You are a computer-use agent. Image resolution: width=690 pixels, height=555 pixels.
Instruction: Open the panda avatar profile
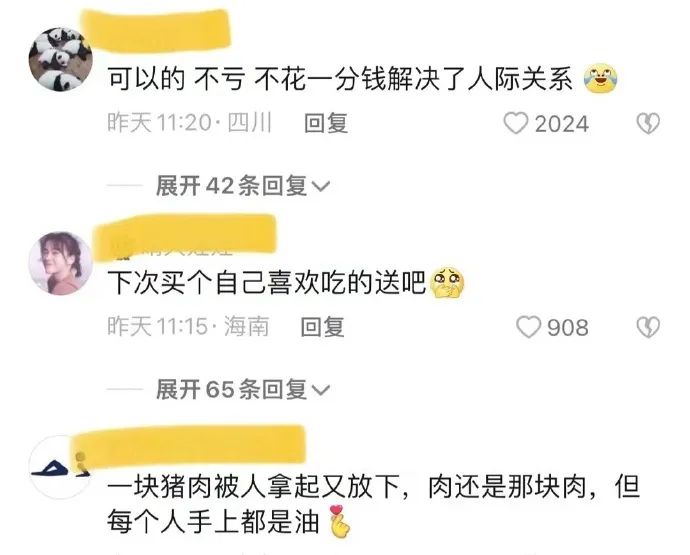(61, 59)
